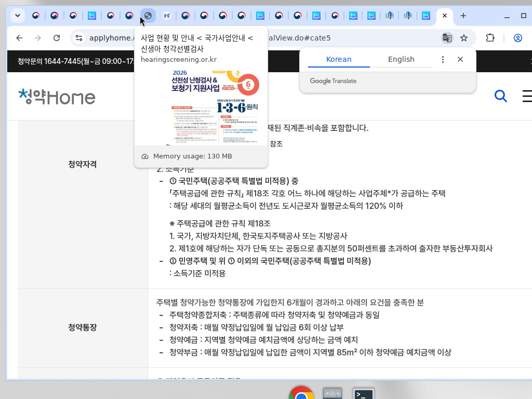The width and height of the screenshot is (532, 399).
Task: Click the '1. 국가, 지방자치단체, 한국토지주택공사' line
Action: 258,236
